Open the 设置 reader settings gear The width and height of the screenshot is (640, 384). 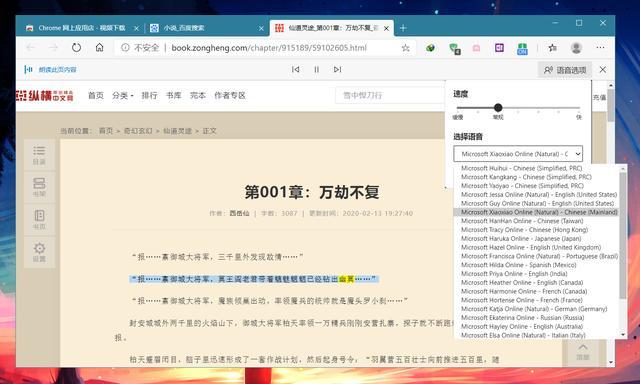coord(39,253)
